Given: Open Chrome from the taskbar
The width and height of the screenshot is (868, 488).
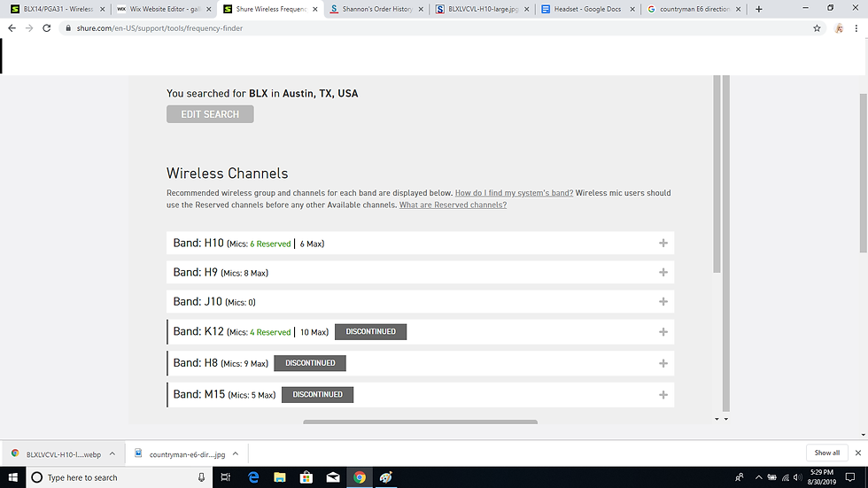Looking at the screenshot, I should tap(360, 477).
